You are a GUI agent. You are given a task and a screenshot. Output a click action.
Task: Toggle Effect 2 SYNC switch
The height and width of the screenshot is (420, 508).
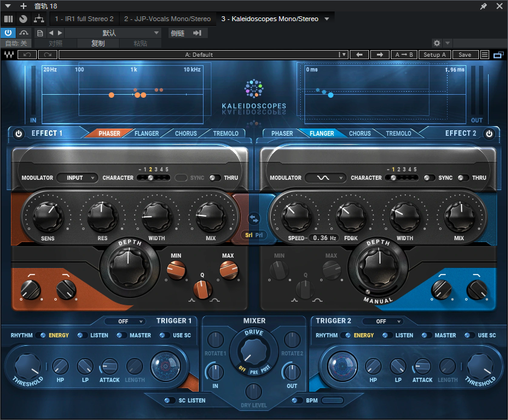pos(429,177)
